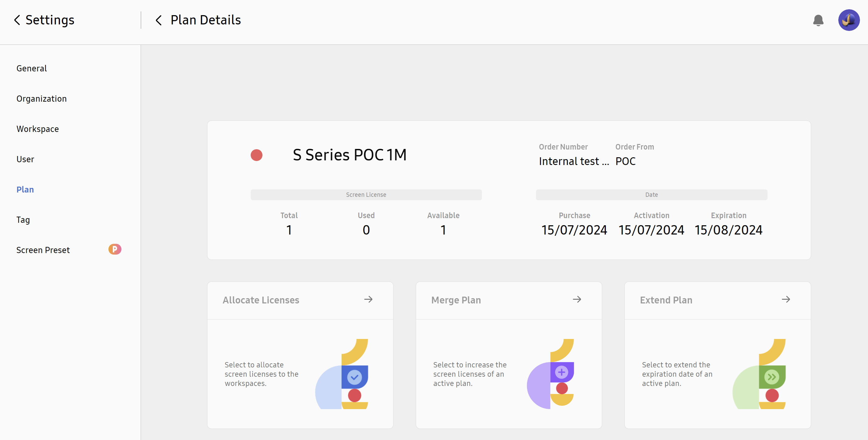Select the Plan sidebar item

[x=25, y=190]
